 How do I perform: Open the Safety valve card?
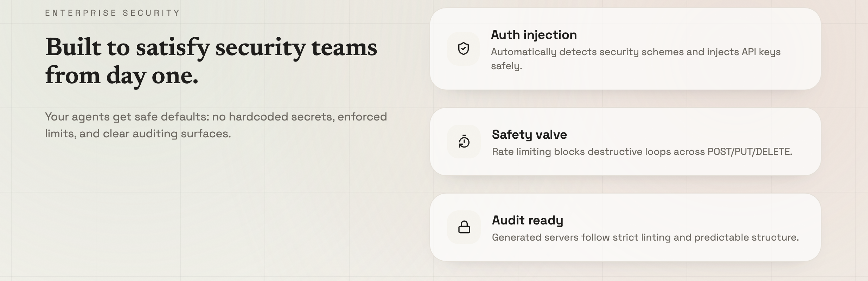625,142
